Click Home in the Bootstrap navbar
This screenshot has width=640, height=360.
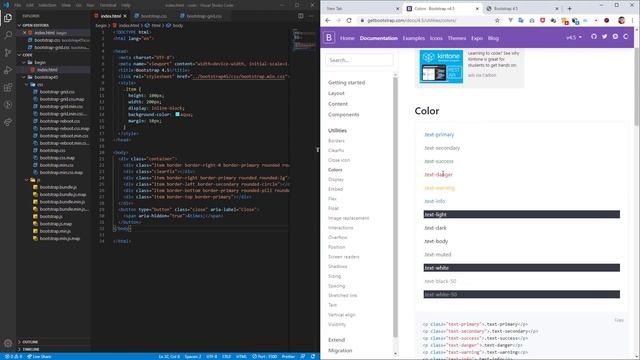tap(347, 38)
